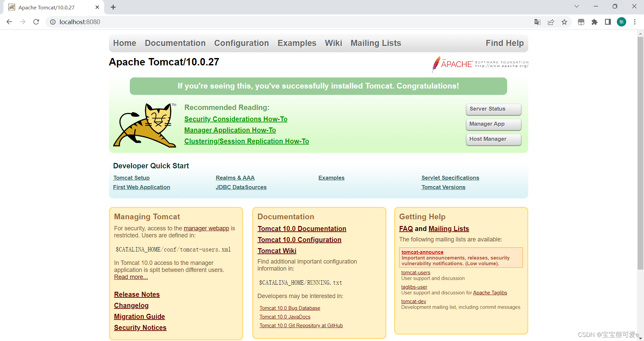
Task: Open the Realms & AAA link
Action: pos(235,178)
